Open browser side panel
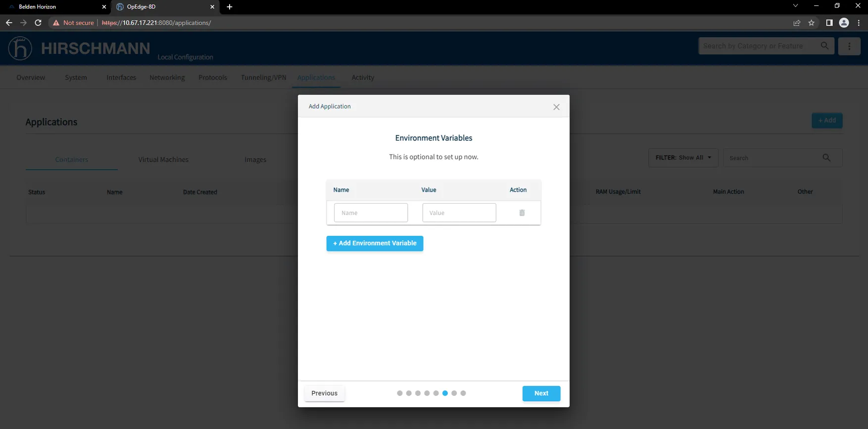This screenshot has width=868, height=429. point(829,23)
